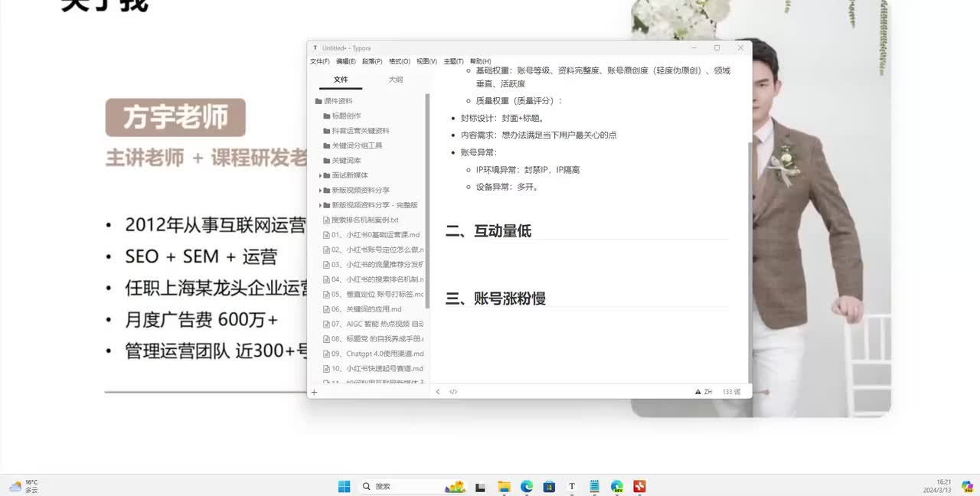Open the 标题创作 folder
This screenshot has height=496, width=980.
click(346, 116)
